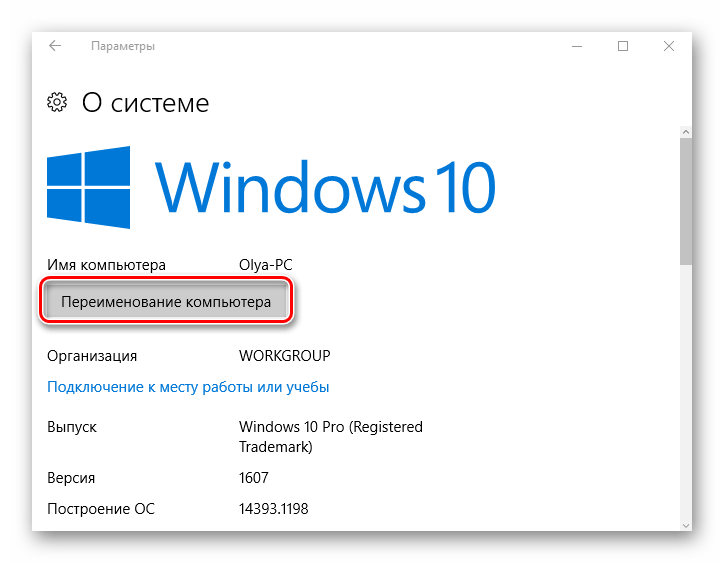
Task: Click the Выпуск label
Action: tap(72, 427)
